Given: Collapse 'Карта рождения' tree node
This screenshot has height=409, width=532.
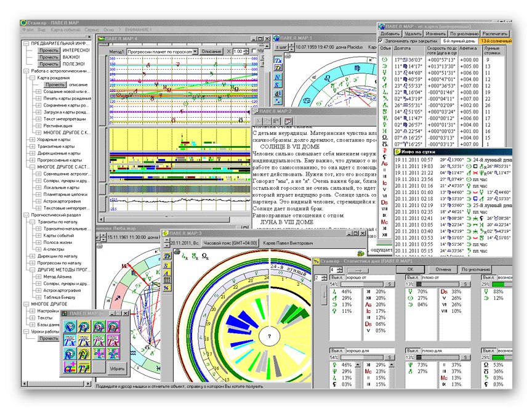Looking at the screenshot, I should (x=31, y=78).
